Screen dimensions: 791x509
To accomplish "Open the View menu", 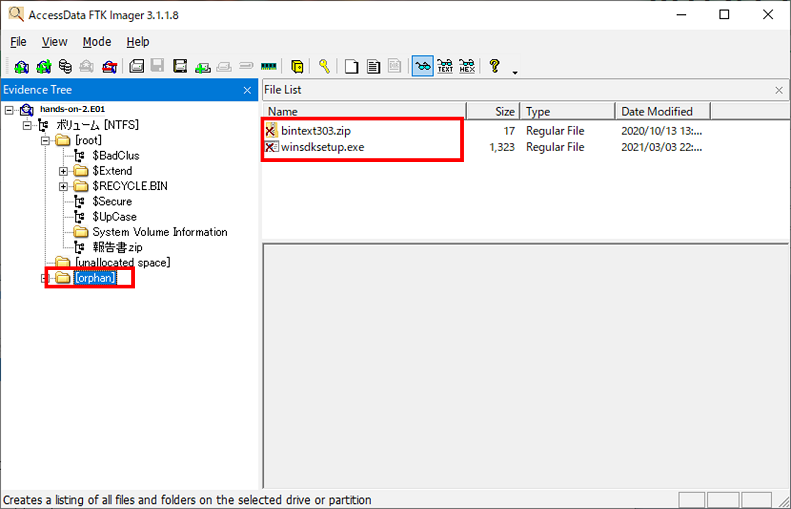I will (54, 42).
